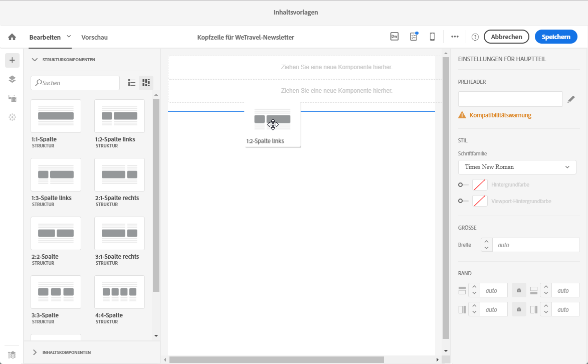Switch to the mobile preview icon
588x364 pixels.
pyautogui.click(x=433, y=37)
